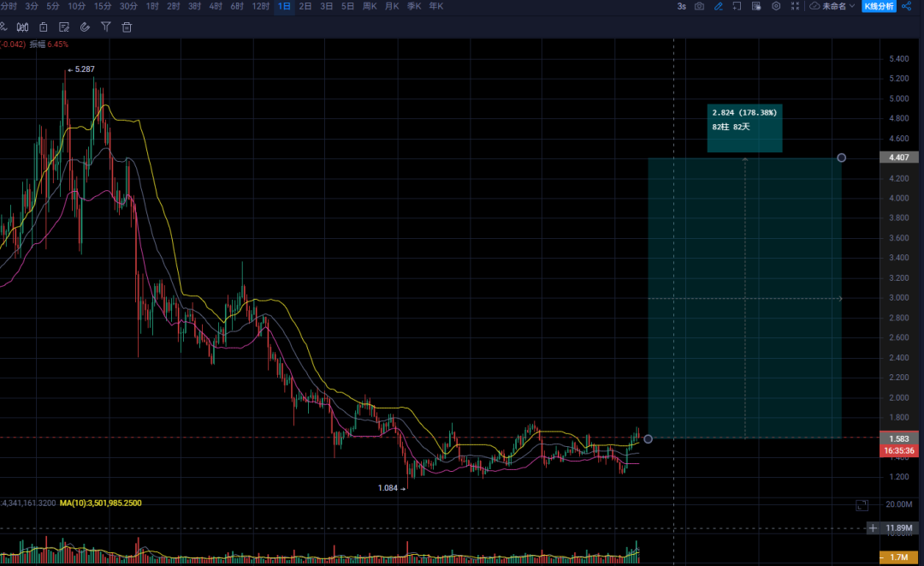The width and height of the screenshot is (924, 566).
Task: Click the 16:35:36 countdown tag
Action: click(x=898, y=450)
